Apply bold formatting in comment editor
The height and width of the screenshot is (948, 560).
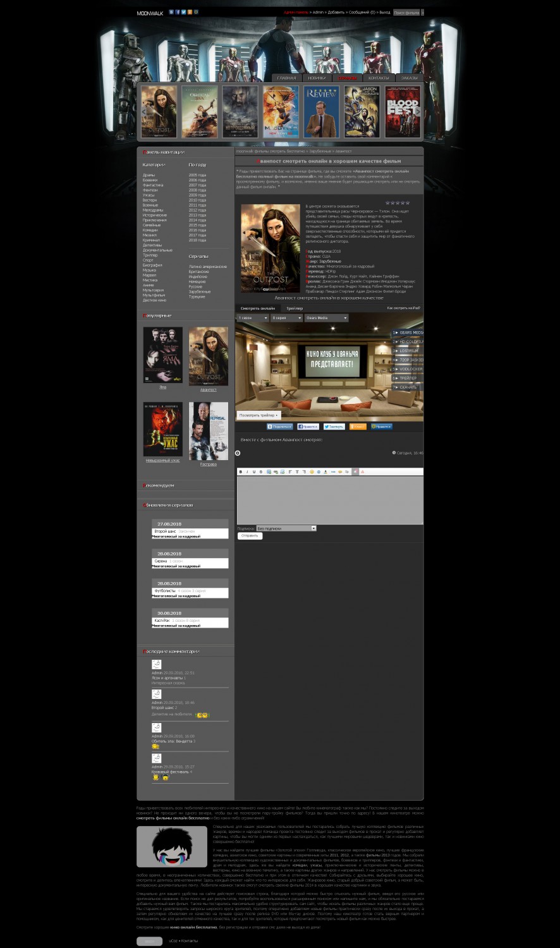point(241,472)
